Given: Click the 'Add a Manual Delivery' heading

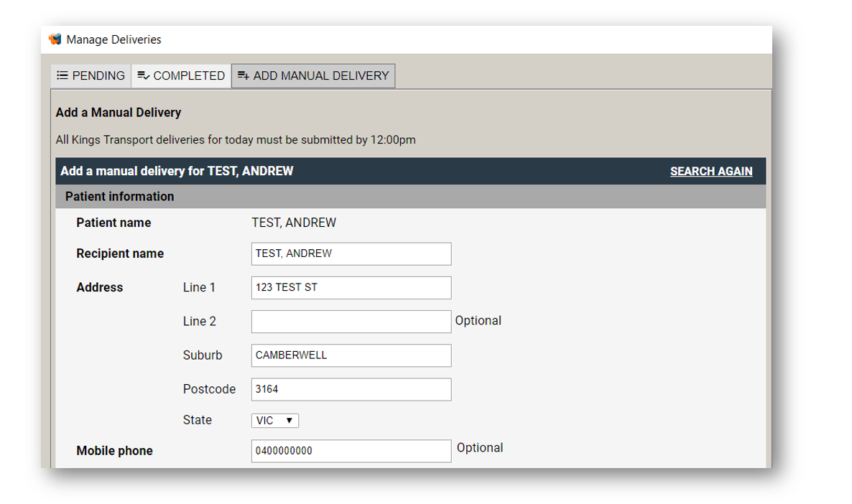Looking at the screenshot, I should click(119, 113).
